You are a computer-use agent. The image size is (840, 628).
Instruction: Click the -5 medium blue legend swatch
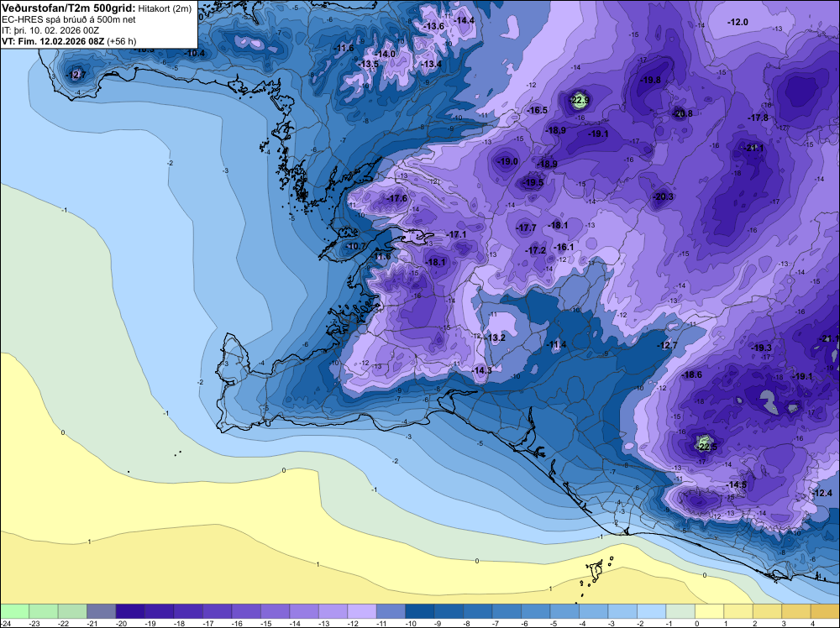coord(564,611)
